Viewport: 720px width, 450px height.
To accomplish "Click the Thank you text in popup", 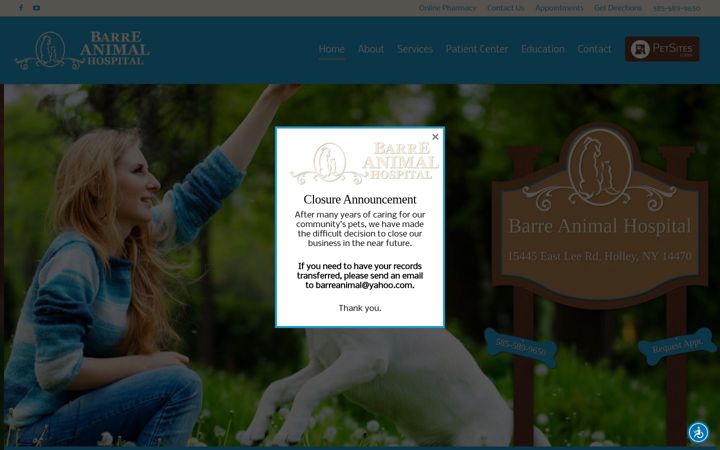I will 360,308.
